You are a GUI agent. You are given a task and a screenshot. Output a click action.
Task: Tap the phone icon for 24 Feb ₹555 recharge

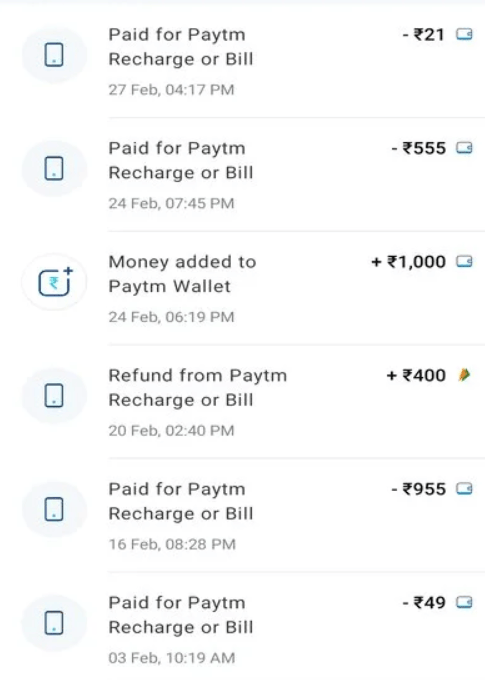54,168
